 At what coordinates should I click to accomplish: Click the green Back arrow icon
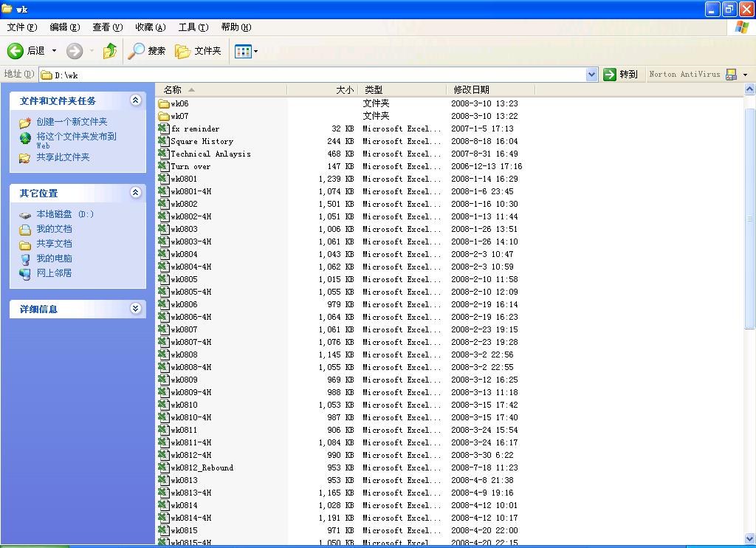click(x=15, y=51)
